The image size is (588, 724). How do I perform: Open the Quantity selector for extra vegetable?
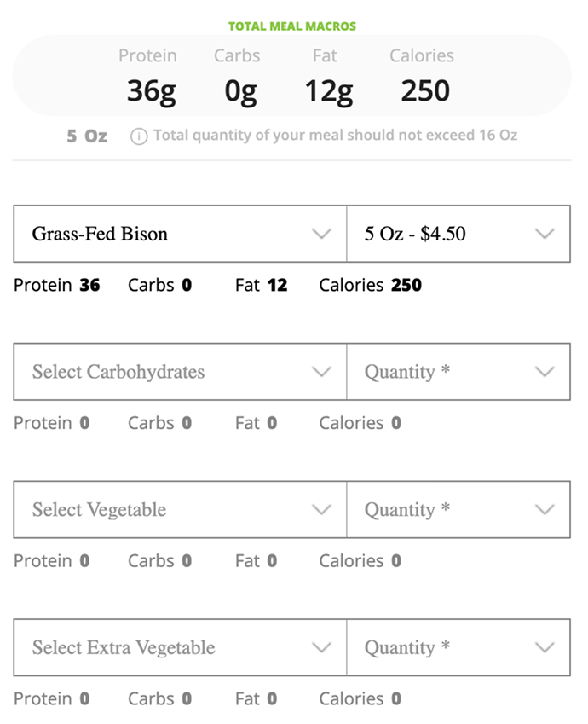(460, 647)
